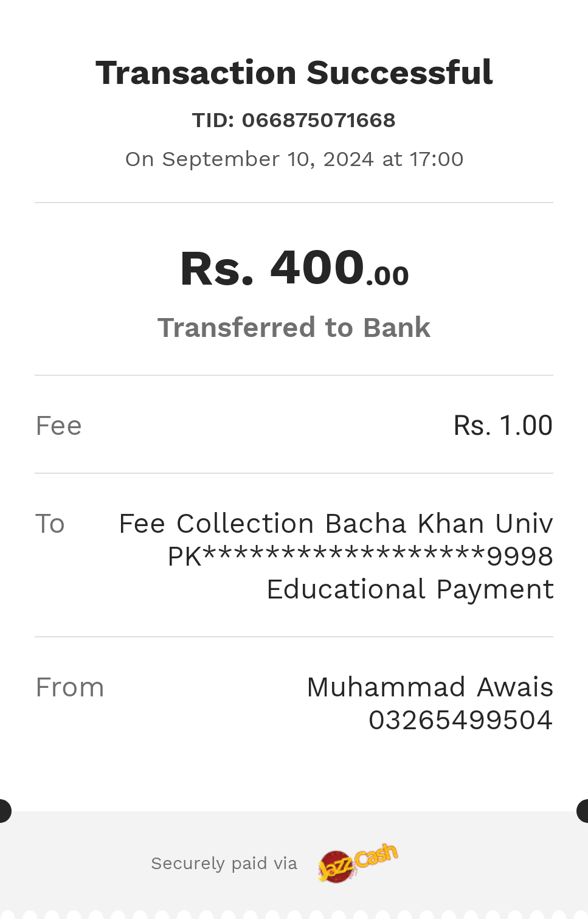
Task: Tap Fee Collection Bacha Khan Univ recipient
Action: (x=336, y=524)
